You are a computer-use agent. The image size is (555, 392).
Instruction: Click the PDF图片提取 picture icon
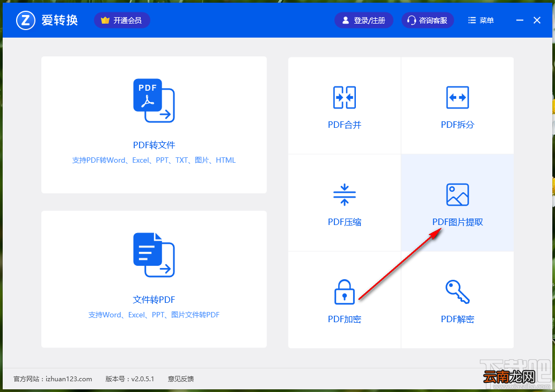pos(458,195)
